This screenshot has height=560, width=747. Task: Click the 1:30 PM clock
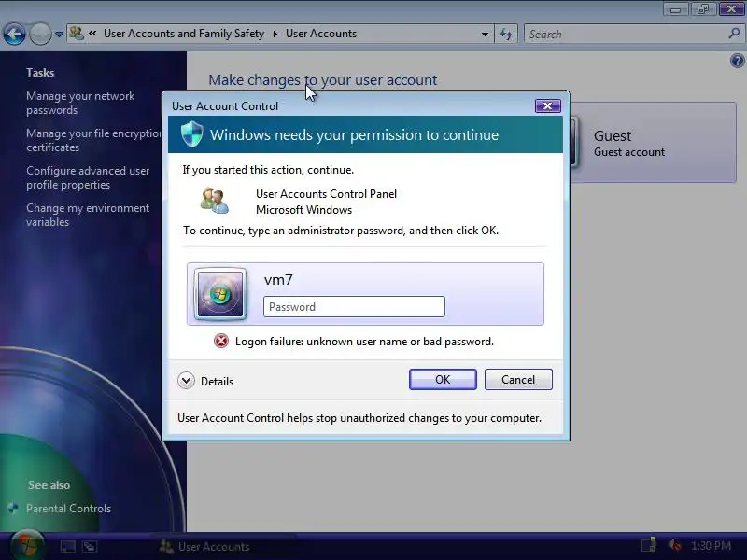tap(711, 546)
